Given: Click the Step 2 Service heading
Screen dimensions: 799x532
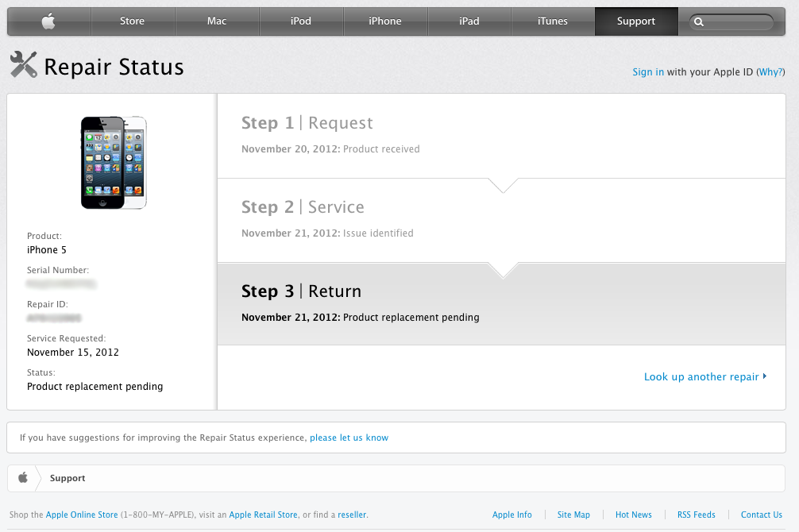Looking at the screenshot, I should point(303,207).
